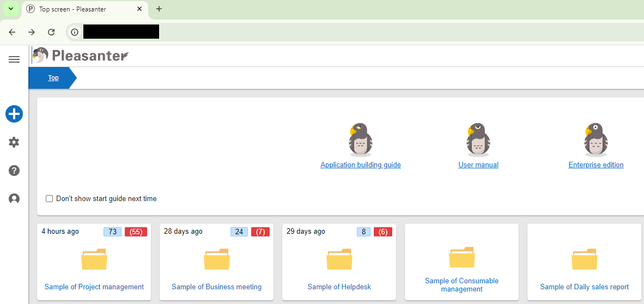Expand the tab search dropdown arrow

click(x=11, y=9)
